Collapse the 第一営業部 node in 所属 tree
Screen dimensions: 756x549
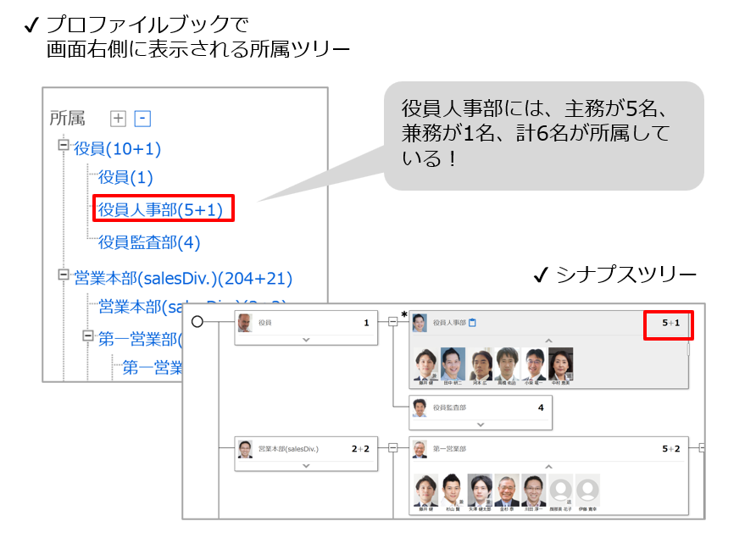(88, 335)
